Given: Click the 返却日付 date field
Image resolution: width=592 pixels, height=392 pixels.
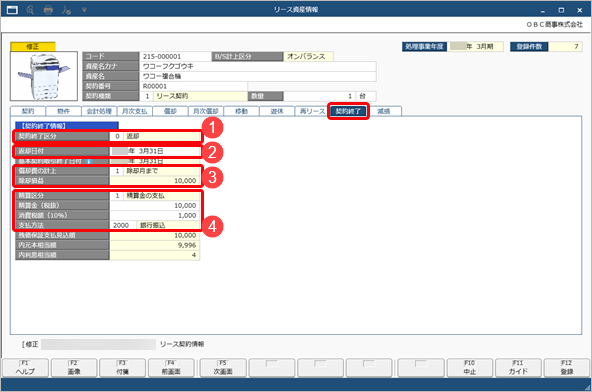Looking at the screenshot, I should [x=155, y=151].
